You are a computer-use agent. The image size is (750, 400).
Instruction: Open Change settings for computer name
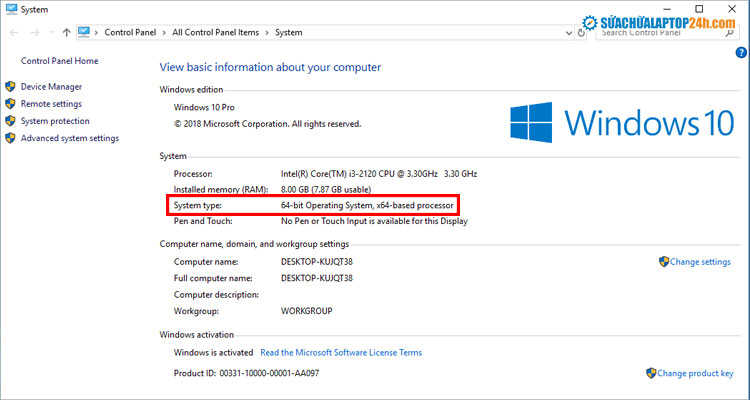(x=700, y=262)
